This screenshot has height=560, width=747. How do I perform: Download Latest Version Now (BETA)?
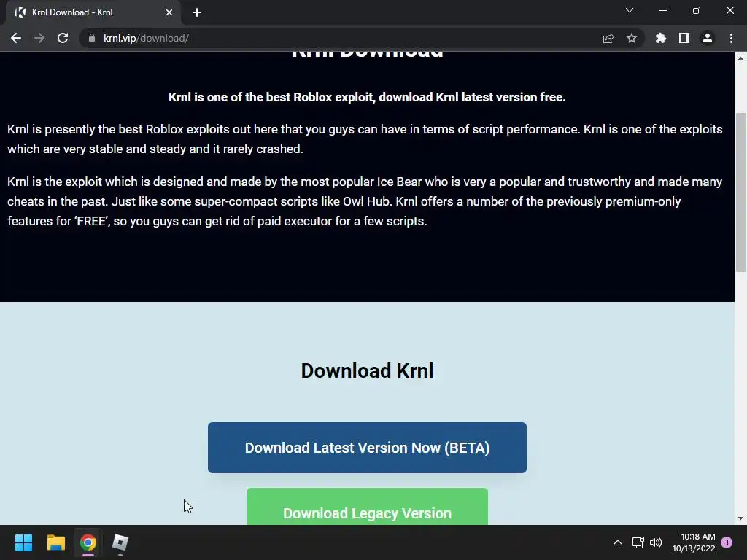tap(367, 448)
